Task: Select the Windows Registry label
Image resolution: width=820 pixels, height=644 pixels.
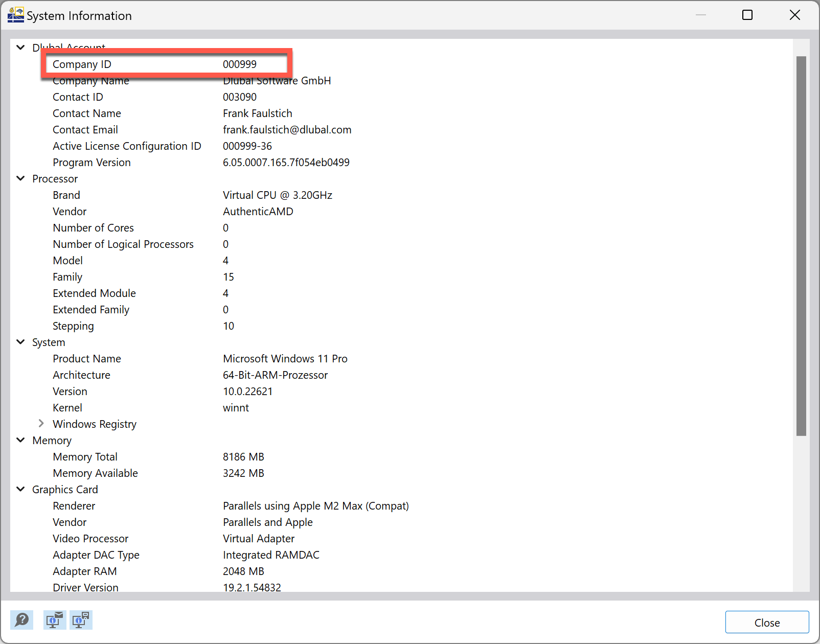Action: click(x=95, y=424)
